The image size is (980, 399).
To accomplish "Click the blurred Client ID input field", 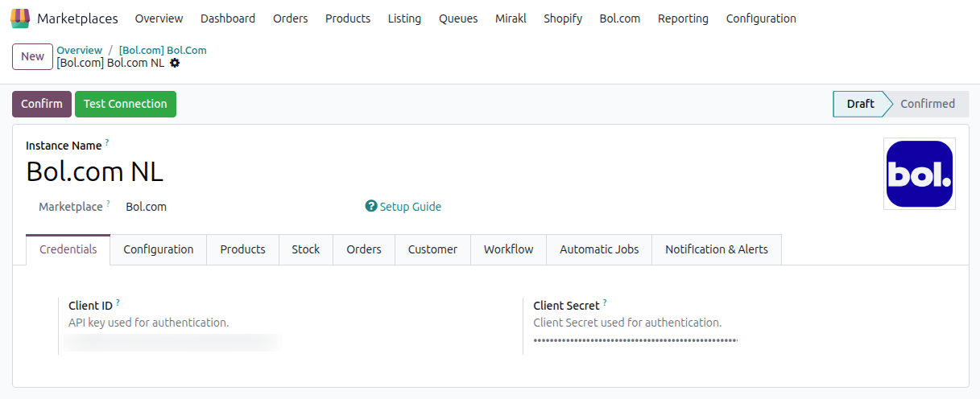I will click(173, 343).
